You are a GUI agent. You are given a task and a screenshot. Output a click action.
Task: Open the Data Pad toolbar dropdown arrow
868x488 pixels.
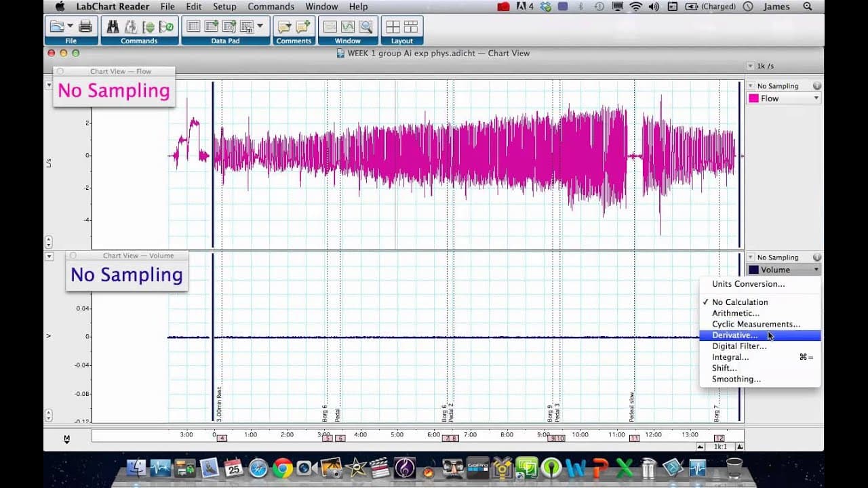(x=260, y=26)
